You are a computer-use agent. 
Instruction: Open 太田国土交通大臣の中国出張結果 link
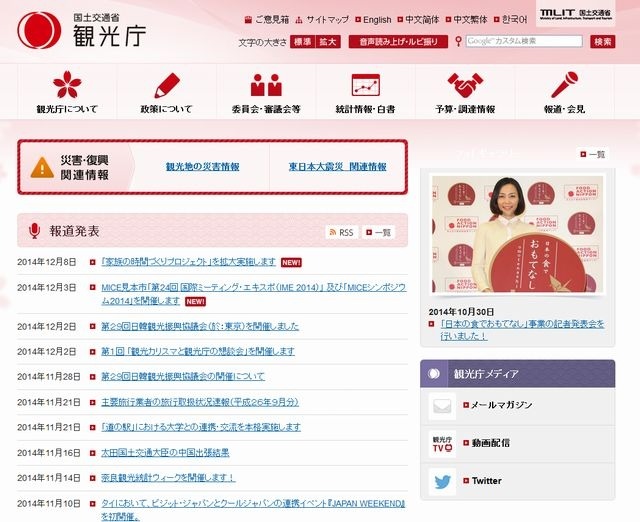point(165,453)
